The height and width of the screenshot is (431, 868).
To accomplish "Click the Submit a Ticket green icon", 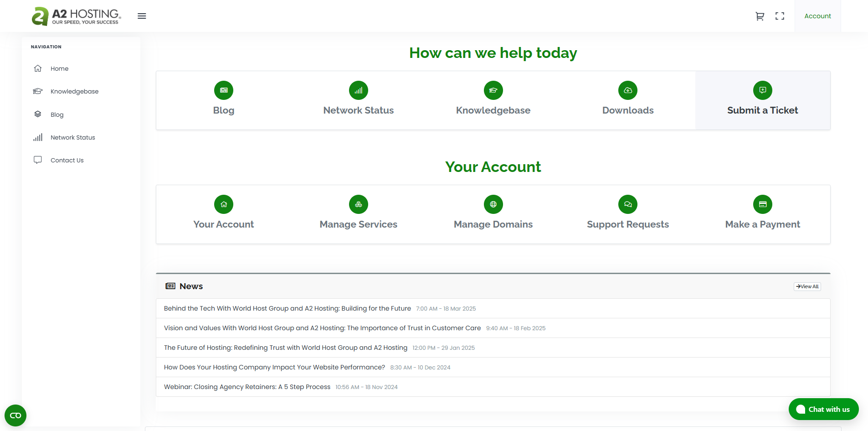I will (763, 90).
